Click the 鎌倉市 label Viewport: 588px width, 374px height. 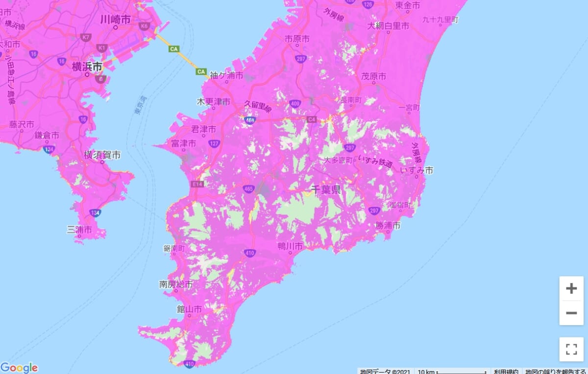click(x=47, y=135)
